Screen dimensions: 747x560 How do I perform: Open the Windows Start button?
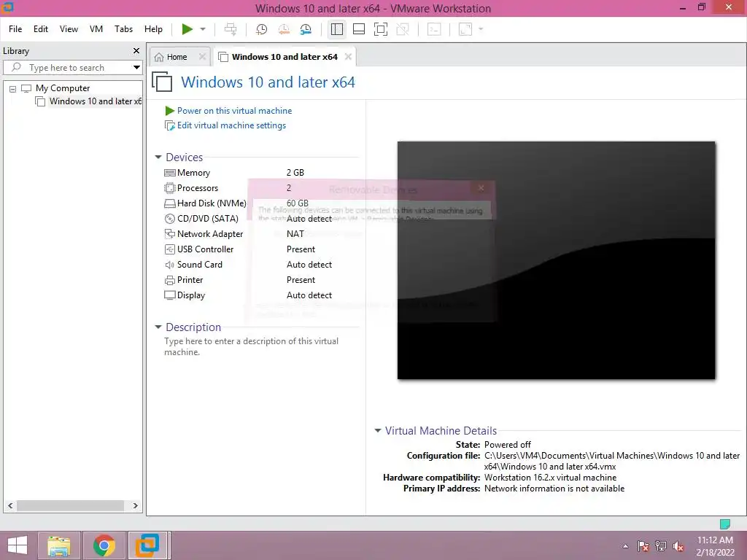coord(18,545)
